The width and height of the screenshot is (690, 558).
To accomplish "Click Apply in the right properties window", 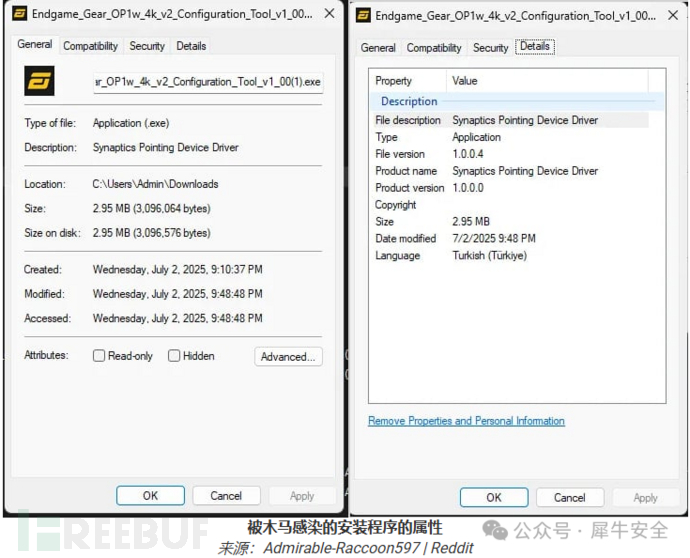I will 646,498.
